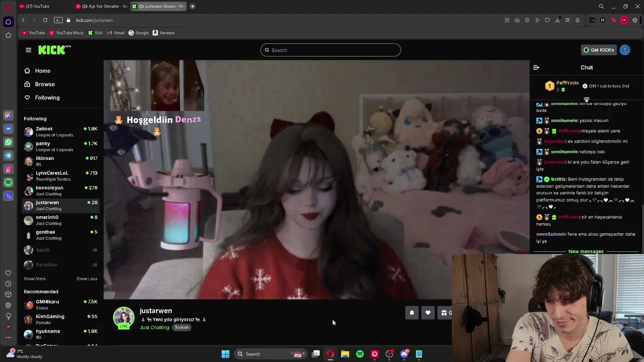Open browser tab search magnifier

(601, 7)
